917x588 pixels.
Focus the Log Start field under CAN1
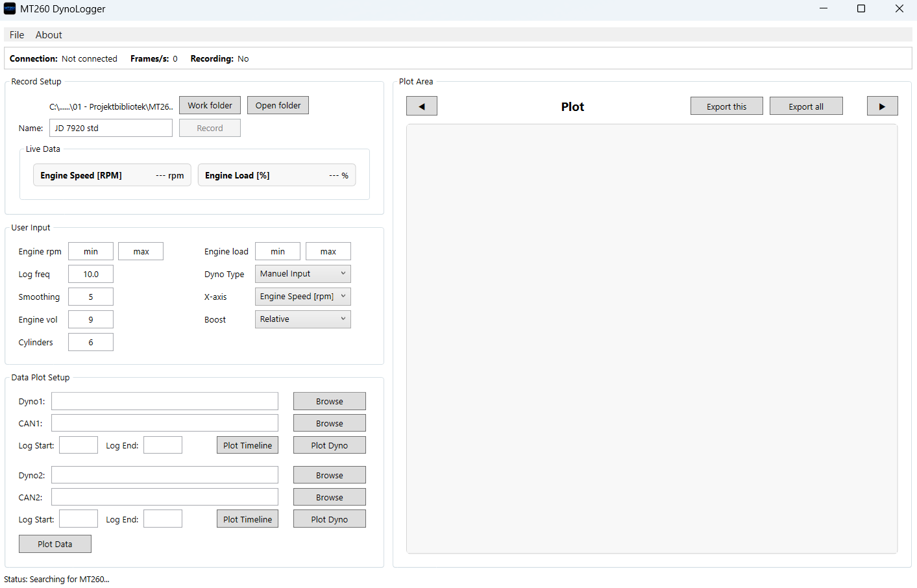point(79,445)
